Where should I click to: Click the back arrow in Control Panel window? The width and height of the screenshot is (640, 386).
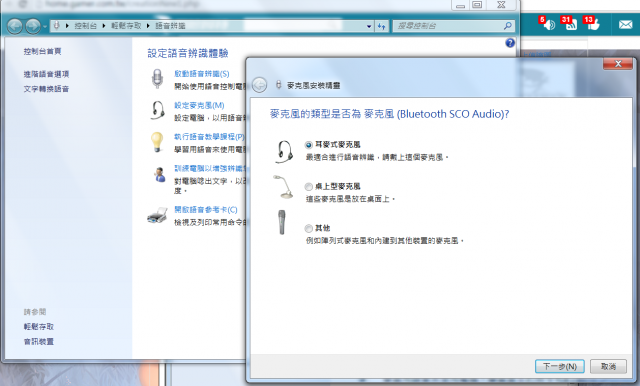coord(15,26)
